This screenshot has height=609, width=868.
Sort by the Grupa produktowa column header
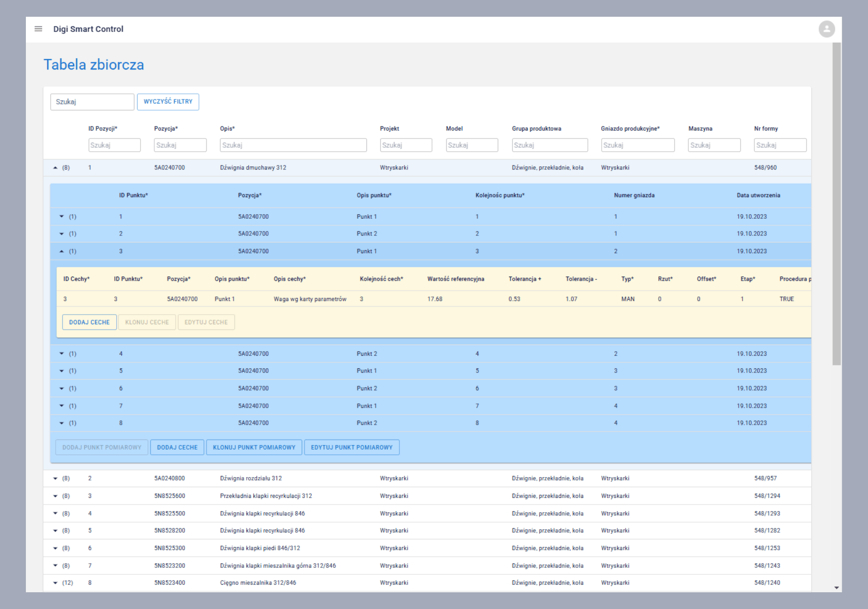tap(536, 129)
